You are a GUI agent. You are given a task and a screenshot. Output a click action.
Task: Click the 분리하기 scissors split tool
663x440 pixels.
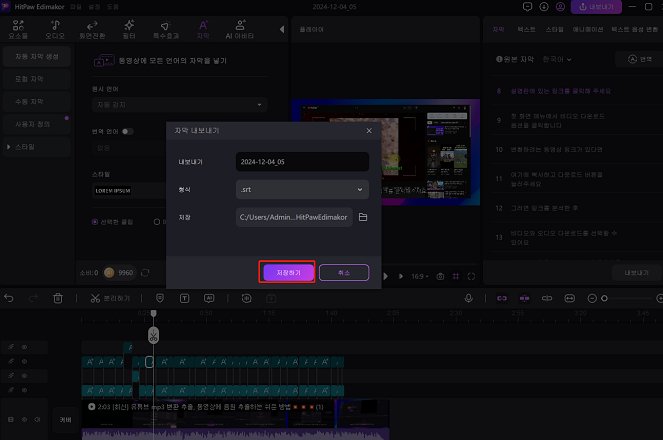(110, 298)
